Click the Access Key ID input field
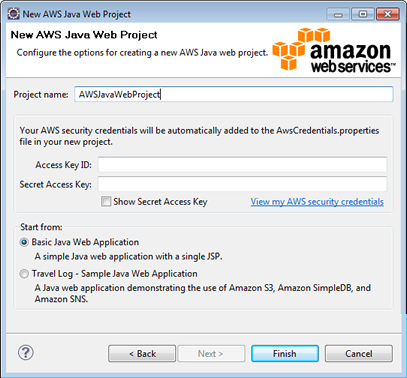 pyautogui.click(x=242, y=165)
